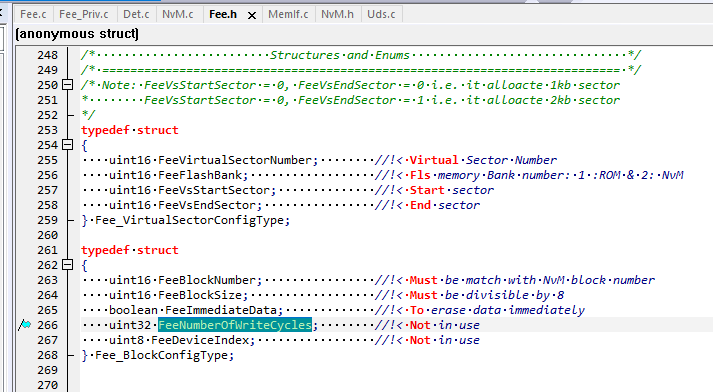Switch to the Fee.c tab
713x392 pixels.
point(33,15)
